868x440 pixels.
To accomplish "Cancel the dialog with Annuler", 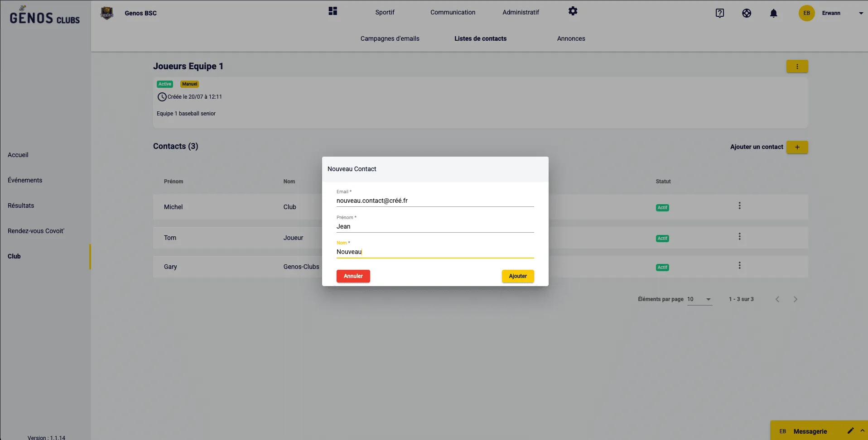I will click(353, 276).
